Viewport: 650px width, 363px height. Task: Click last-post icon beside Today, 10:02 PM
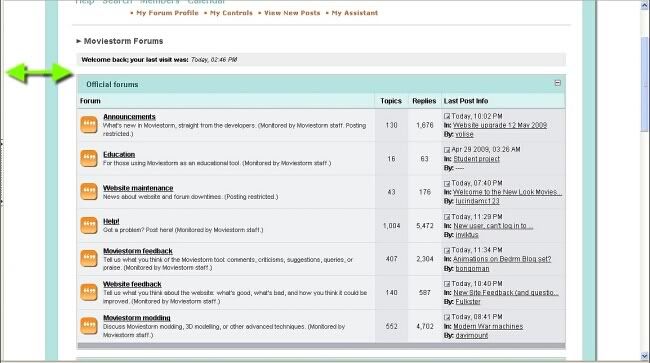(447, 116)
